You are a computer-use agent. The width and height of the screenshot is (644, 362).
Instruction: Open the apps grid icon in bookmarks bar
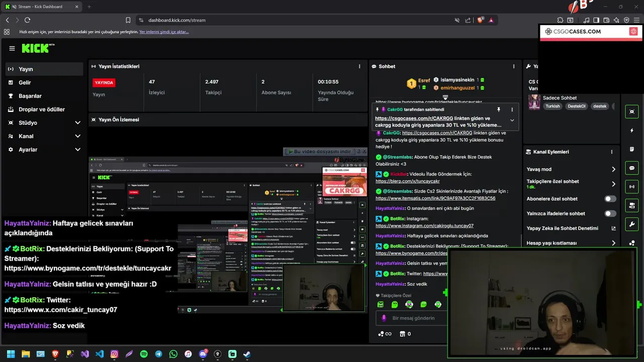click(7, 32)
